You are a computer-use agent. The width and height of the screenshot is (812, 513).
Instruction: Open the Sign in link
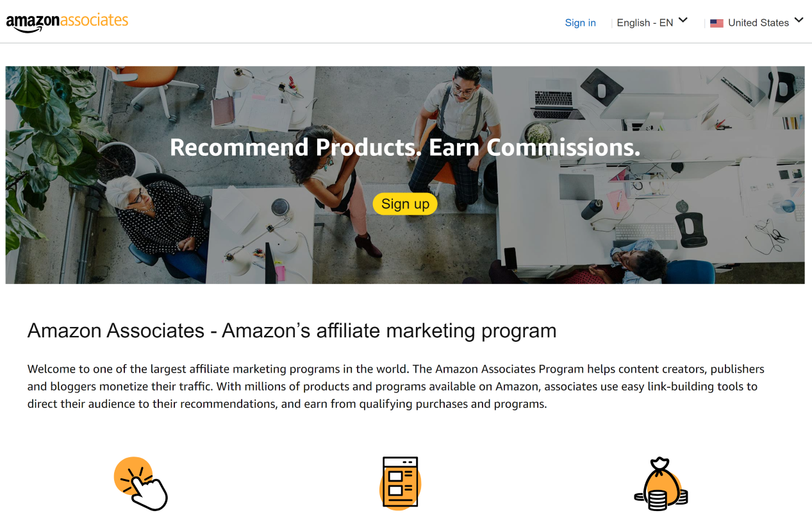(580, 22)
